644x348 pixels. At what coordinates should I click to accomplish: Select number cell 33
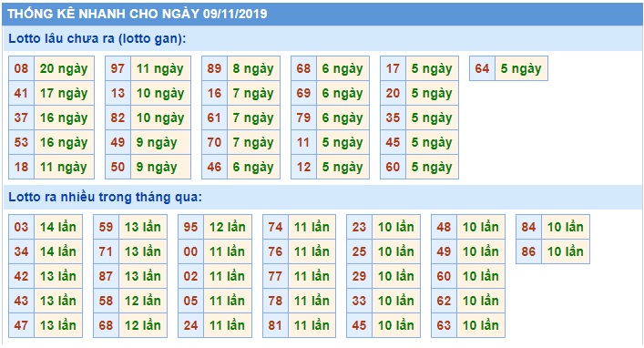click(x=360, y=302)
